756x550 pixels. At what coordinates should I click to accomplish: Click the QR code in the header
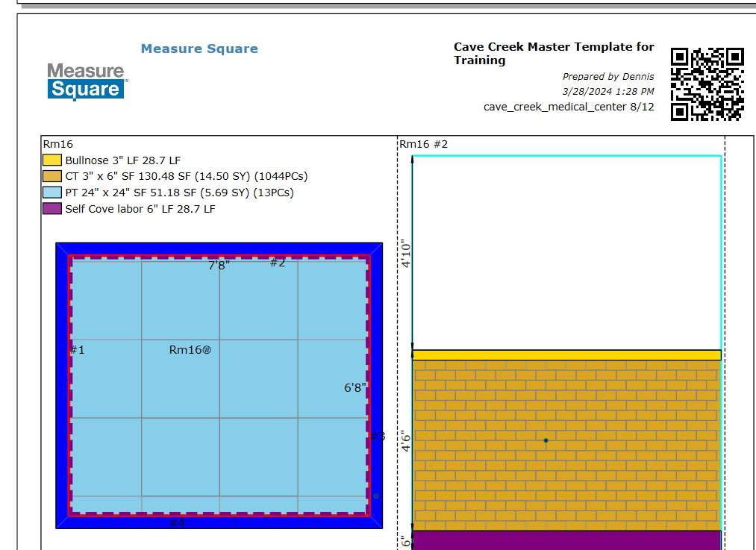point(707,84)
